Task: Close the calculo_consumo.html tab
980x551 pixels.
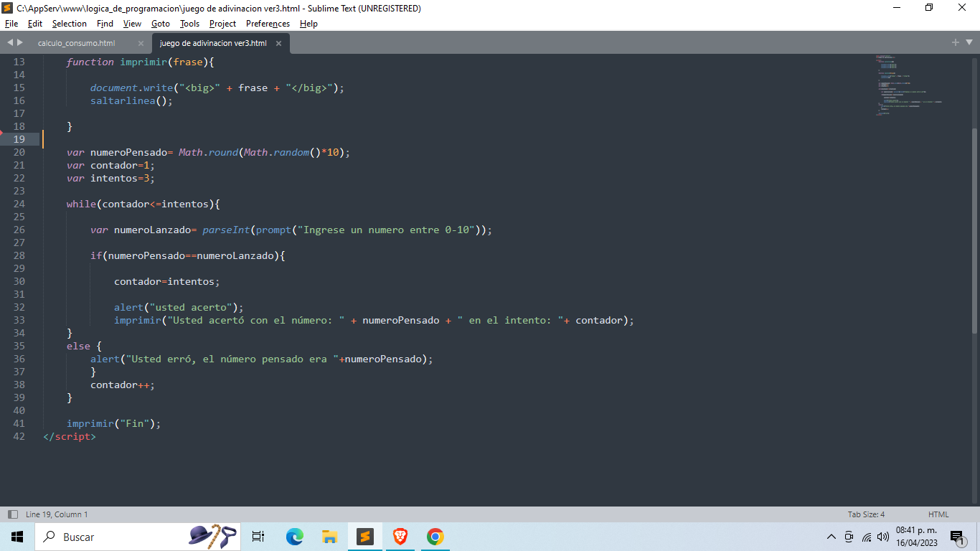Action: point(141,43)
